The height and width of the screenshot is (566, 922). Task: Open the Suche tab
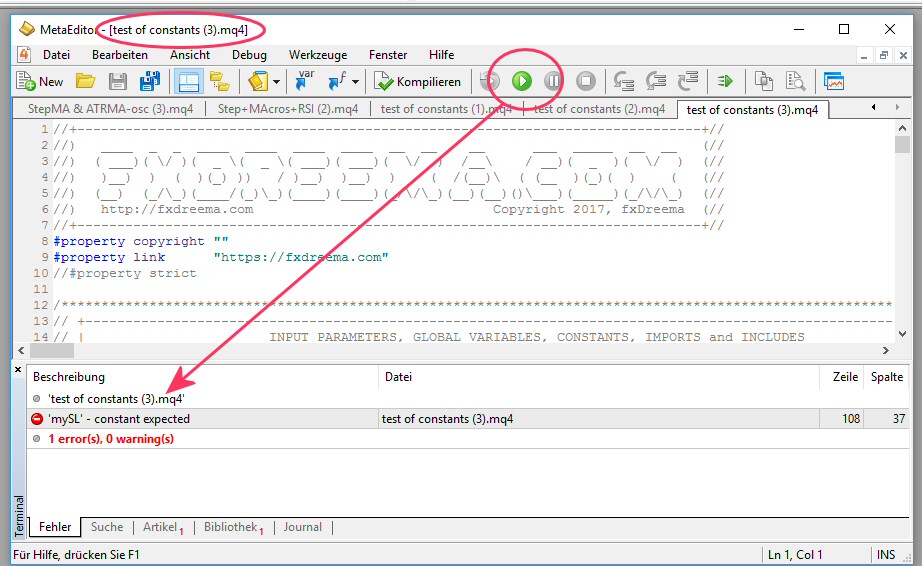[x=107, y=527]
